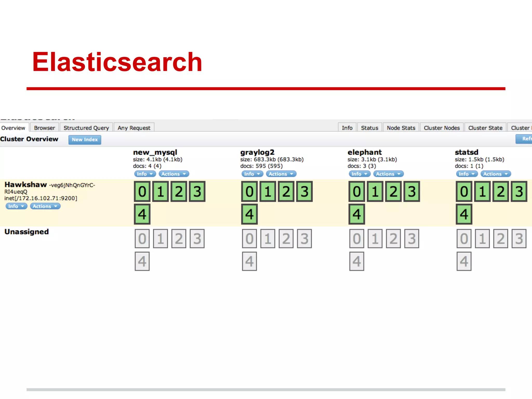Select green shard 0 of statsd
This screenshot has width=532, height=399.
[464, 191]
